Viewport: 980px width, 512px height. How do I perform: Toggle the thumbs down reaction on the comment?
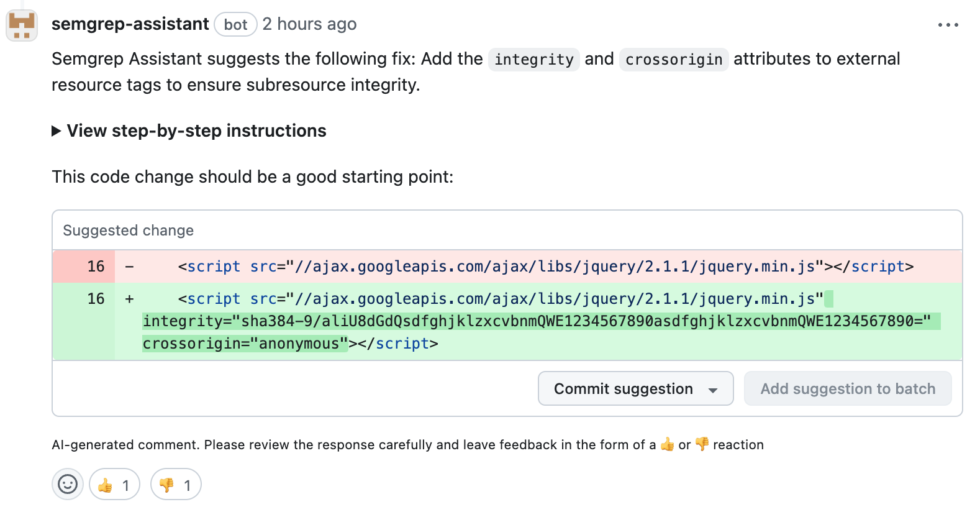176,484
